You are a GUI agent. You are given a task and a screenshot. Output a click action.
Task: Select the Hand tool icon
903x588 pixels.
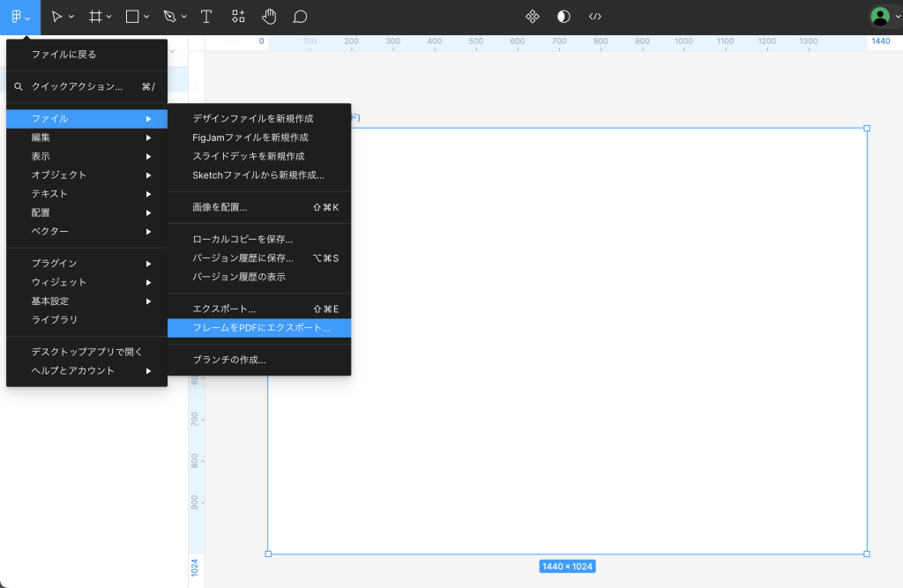[269, 17]
